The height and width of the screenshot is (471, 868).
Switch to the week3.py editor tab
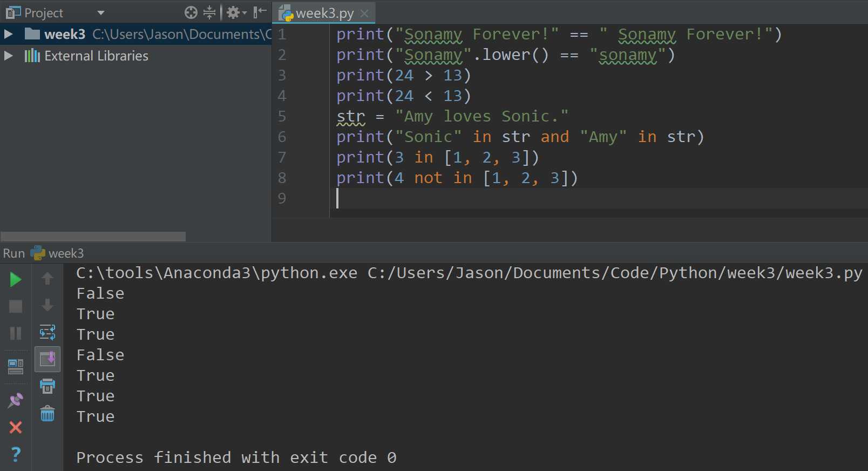click(x=324, y=13)
